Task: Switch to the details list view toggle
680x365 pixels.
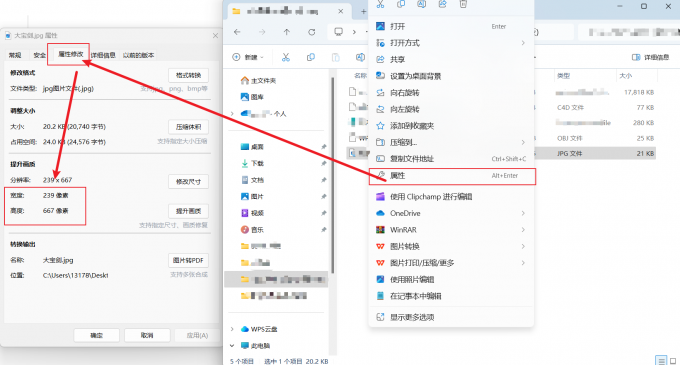Action: 661,360
